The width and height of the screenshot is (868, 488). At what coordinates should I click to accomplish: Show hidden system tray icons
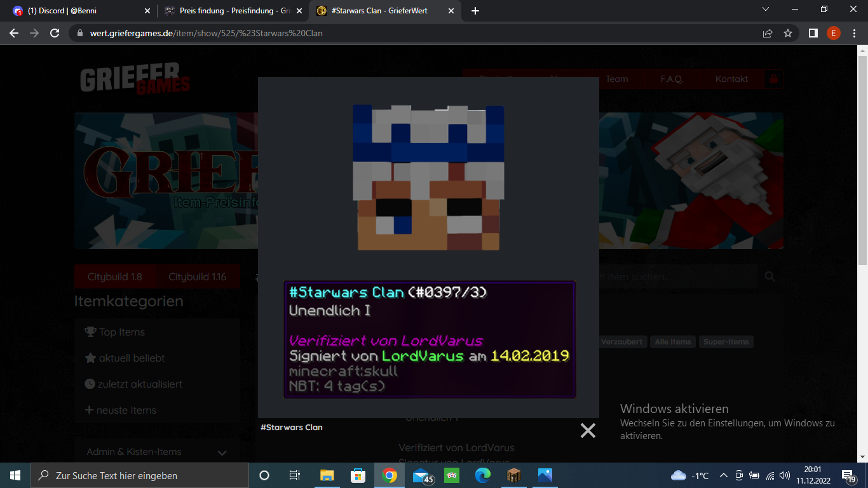point(723,475)
